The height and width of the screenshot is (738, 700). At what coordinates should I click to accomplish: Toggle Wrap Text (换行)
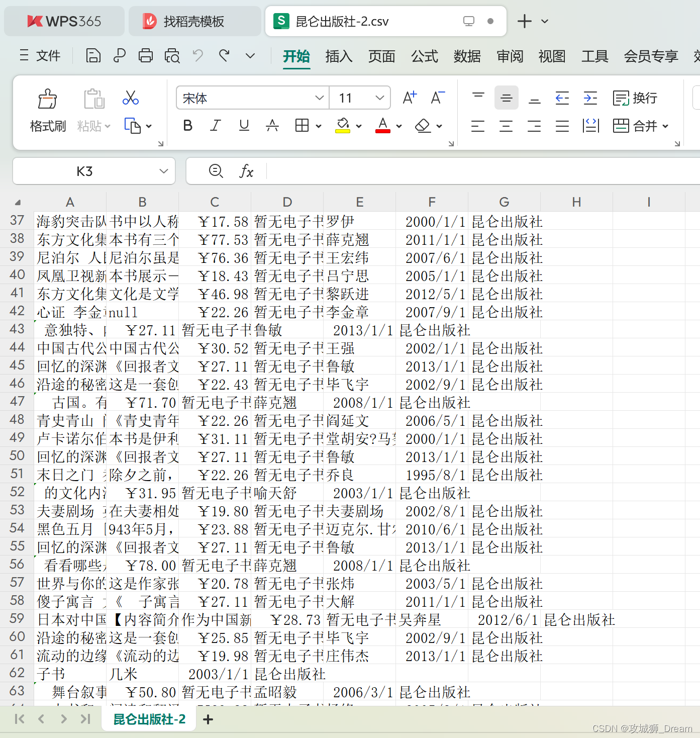click(x=635, y=98)
